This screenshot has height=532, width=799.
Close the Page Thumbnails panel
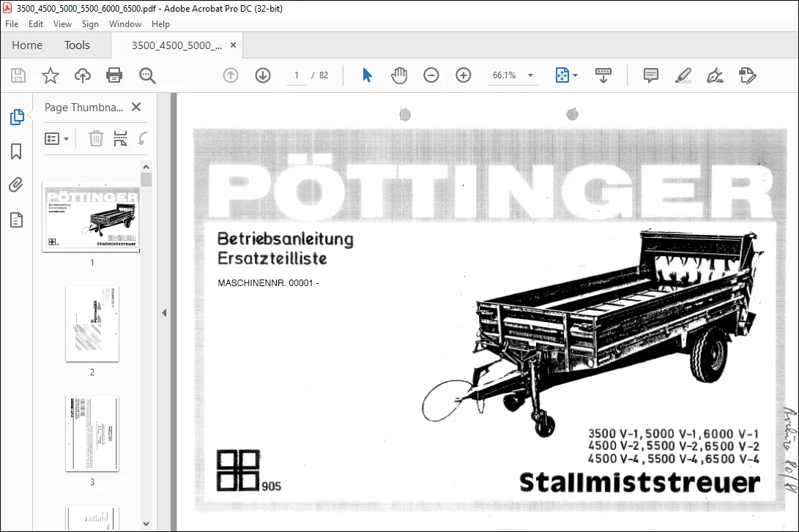pos(136,107)
